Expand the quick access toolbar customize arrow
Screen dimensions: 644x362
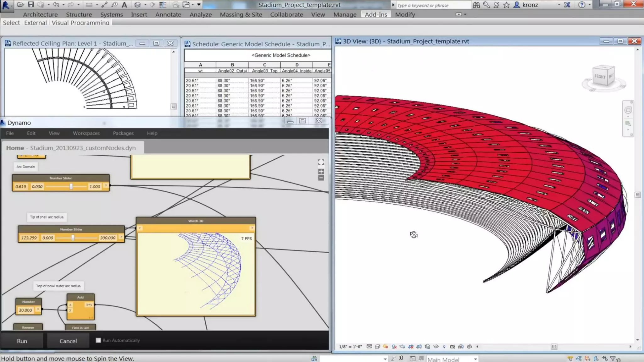pyautogui.click(x=199, y=5)
